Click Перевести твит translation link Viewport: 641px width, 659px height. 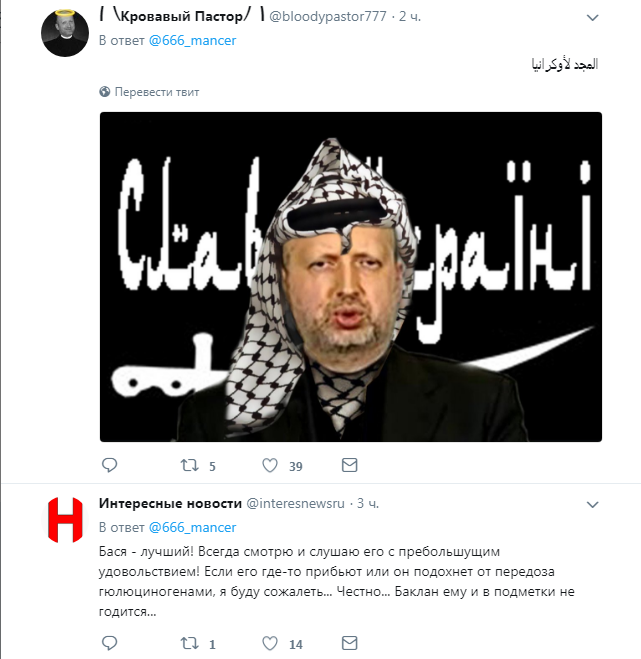157,92
